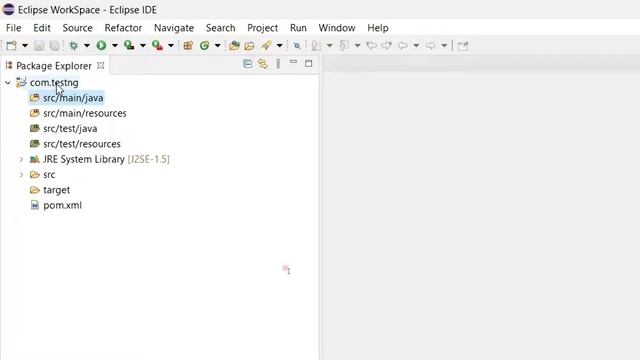Viewport: 640px width, 360px height.
Task: Collapse the com.testng project node
Action: [8, 83]
